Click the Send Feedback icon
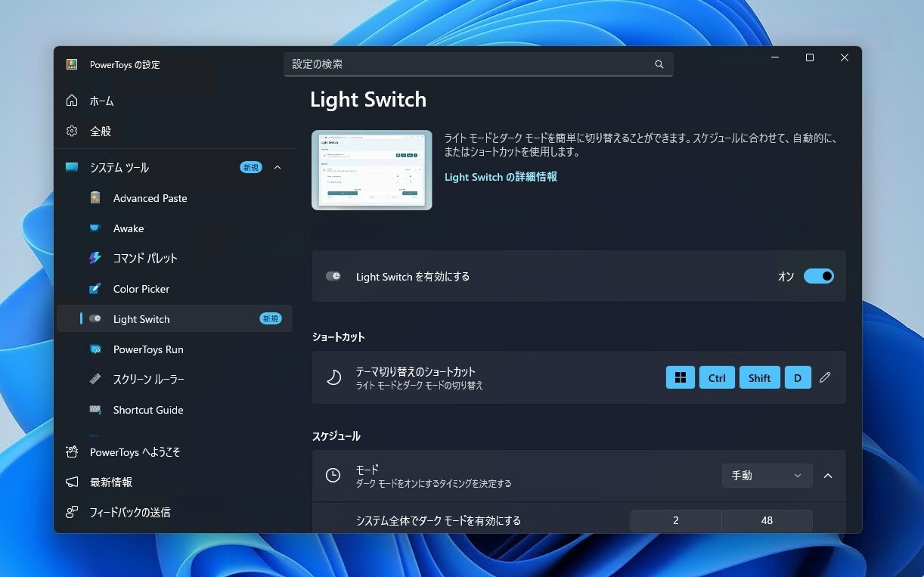This screenshot has width=924, height=577. [x=72, y=512]
